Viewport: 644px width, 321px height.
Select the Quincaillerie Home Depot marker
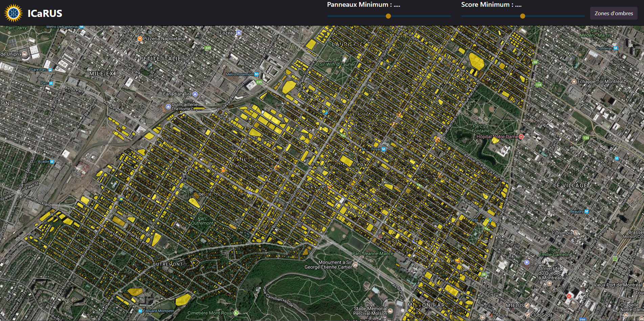168,107
